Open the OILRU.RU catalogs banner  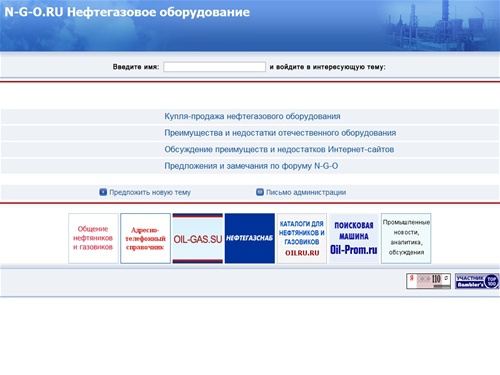coord(302,238)
